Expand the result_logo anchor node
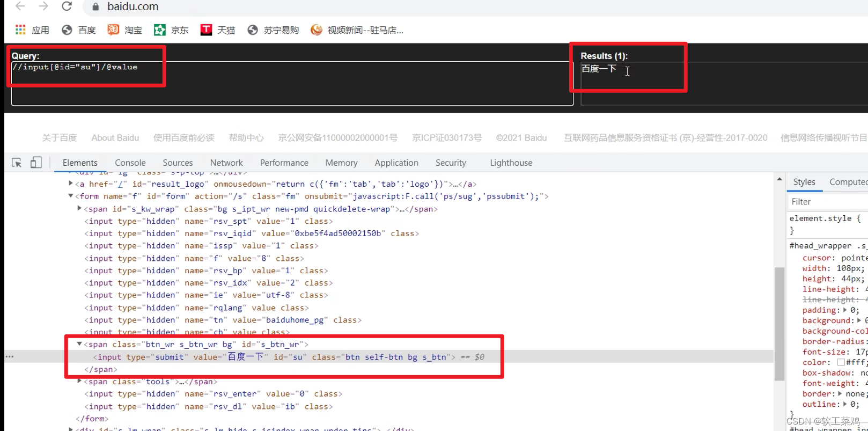Screen dimensions: 868x431 pyautogui.click(x=71, y=184)
